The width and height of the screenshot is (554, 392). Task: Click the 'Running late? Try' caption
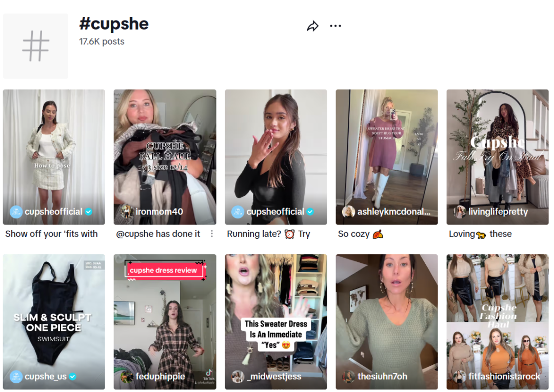268,234
